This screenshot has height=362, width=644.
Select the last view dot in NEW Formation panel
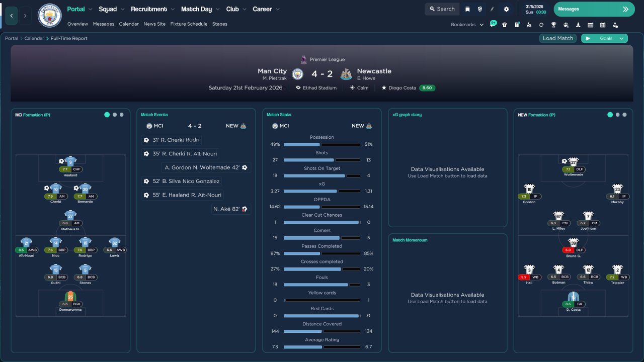pos(625,115)
